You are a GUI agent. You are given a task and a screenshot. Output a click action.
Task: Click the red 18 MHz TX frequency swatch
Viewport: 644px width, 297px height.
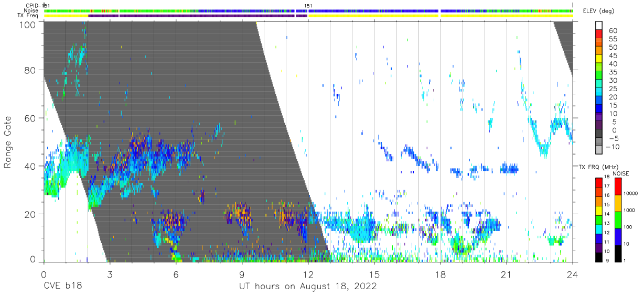599,182
